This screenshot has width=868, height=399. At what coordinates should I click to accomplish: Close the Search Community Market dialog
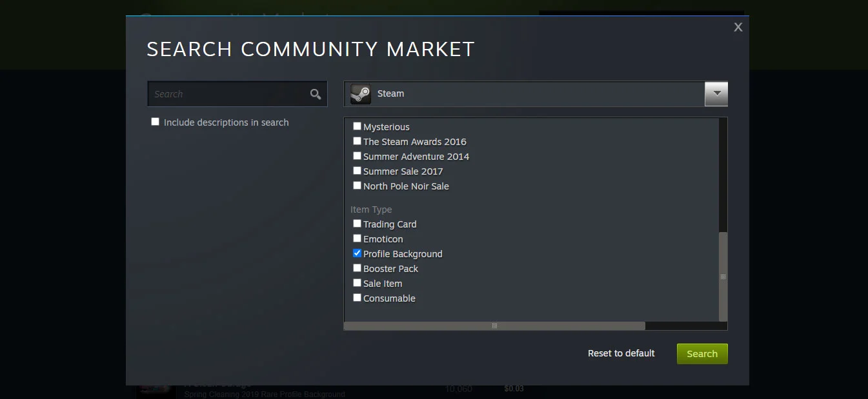click(738, 27)
